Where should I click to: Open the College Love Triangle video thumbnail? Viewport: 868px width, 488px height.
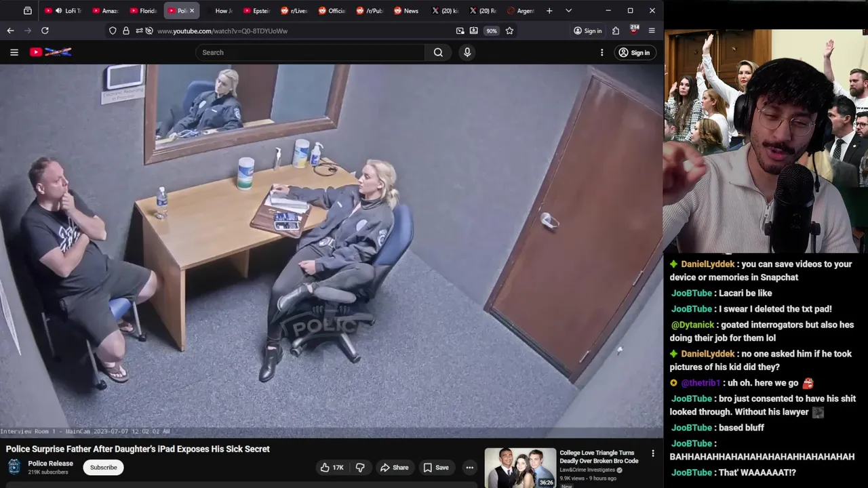coord(520,468)
